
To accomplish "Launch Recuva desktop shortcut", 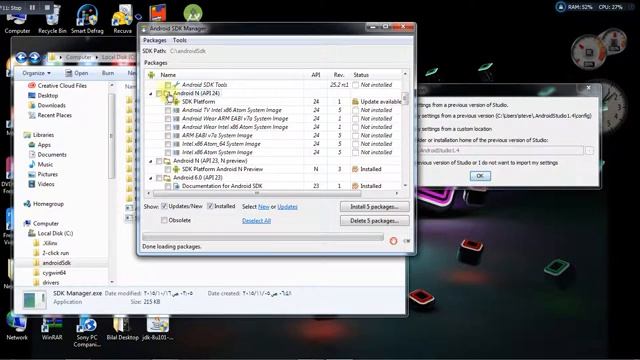I will [x=122, y=20].
